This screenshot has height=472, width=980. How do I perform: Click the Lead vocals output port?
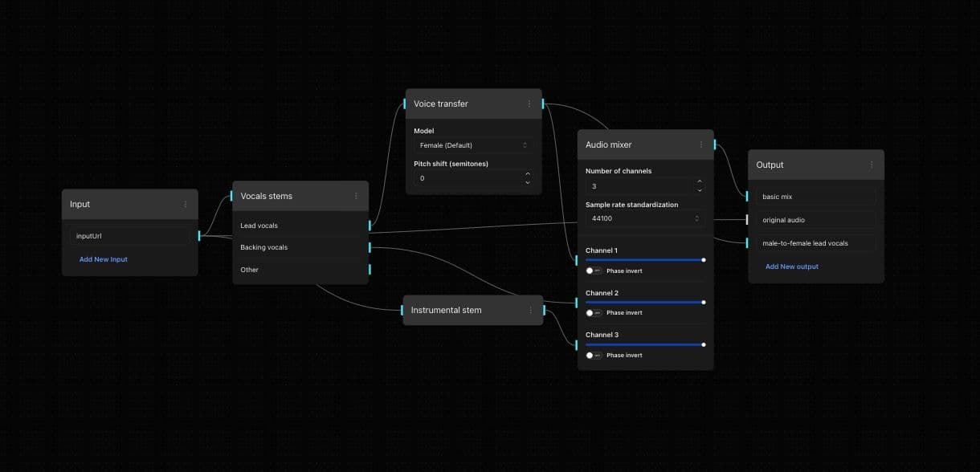pyautogui.click(x=370, y=226)
